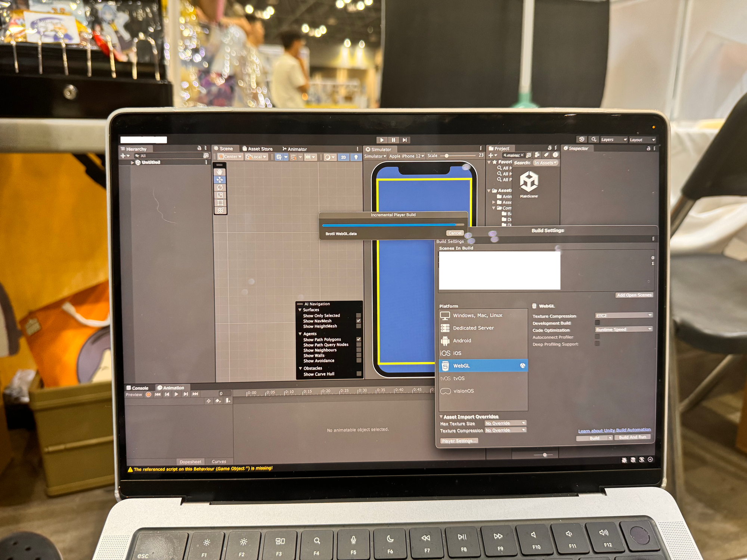
Task: Open the Apple iPhone 12 device dropdown
Action: (x=406, y=156)
